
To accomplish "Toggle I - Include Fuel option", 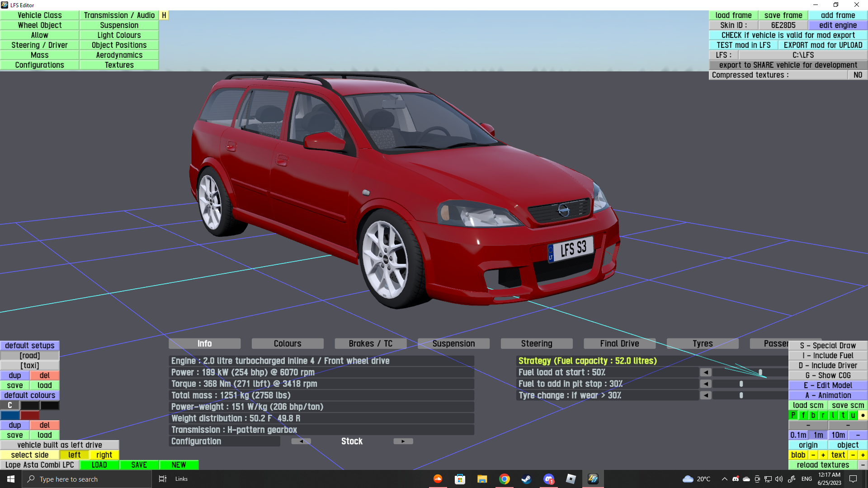I will point(828,356).
